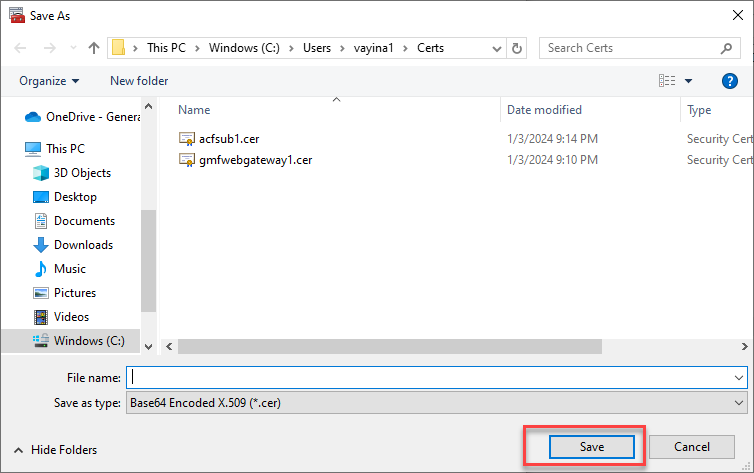The image size is (754, 473).
Task: Click the 1/3/2024 9:14 PM date cell
Action: tap(552, 139)
